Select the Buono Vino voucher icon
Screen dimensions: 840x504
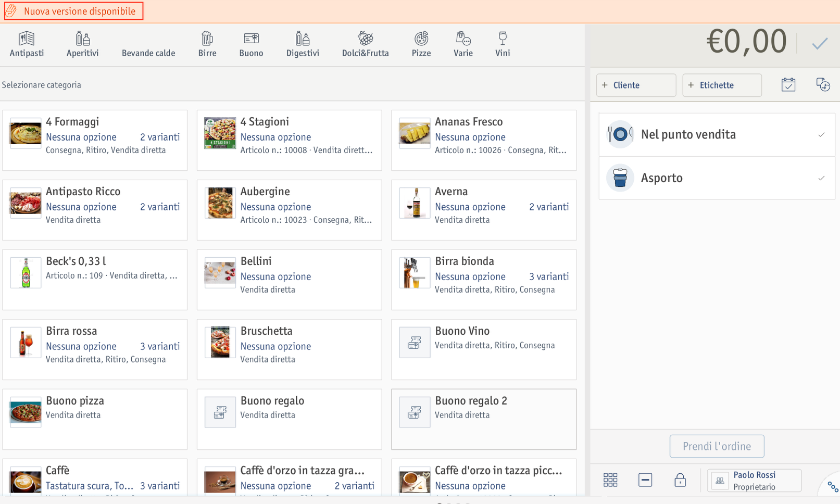[x=415, y=343]
